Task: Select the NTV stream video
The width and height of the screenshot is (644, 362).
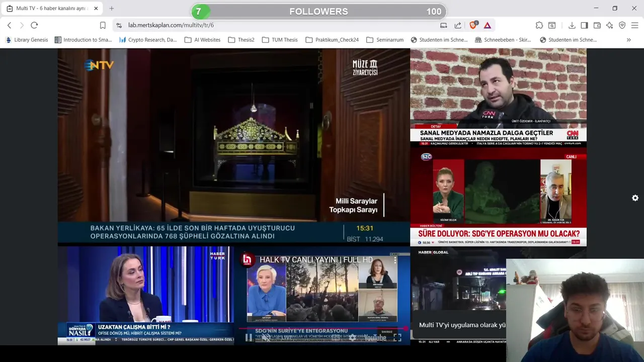Action: pyautogui.click(x=233, y=147)
